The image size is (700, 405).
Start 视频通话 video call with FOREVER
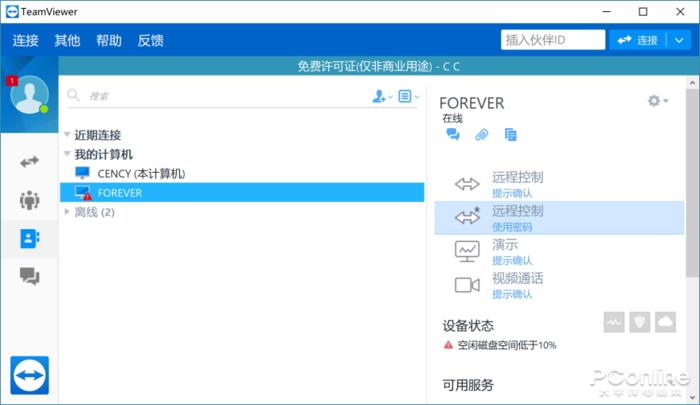pyautogui.click(x=559, y=285)
